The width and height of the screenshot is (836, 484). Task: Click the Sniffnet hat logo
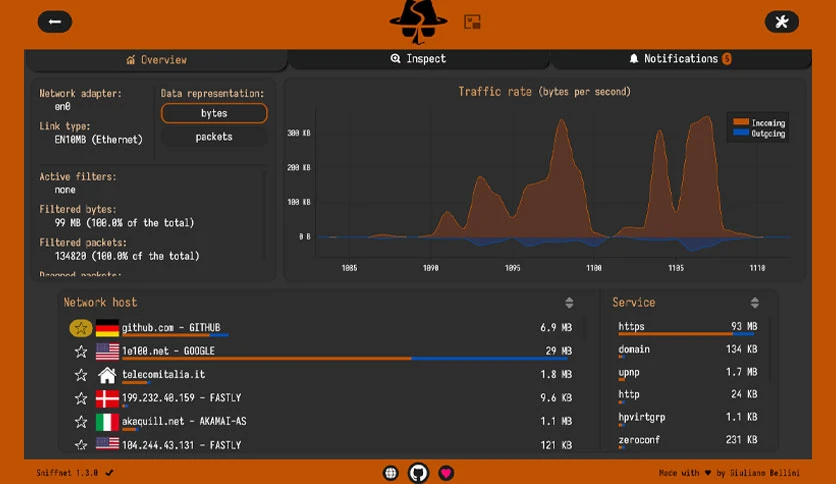click(419, 21)
